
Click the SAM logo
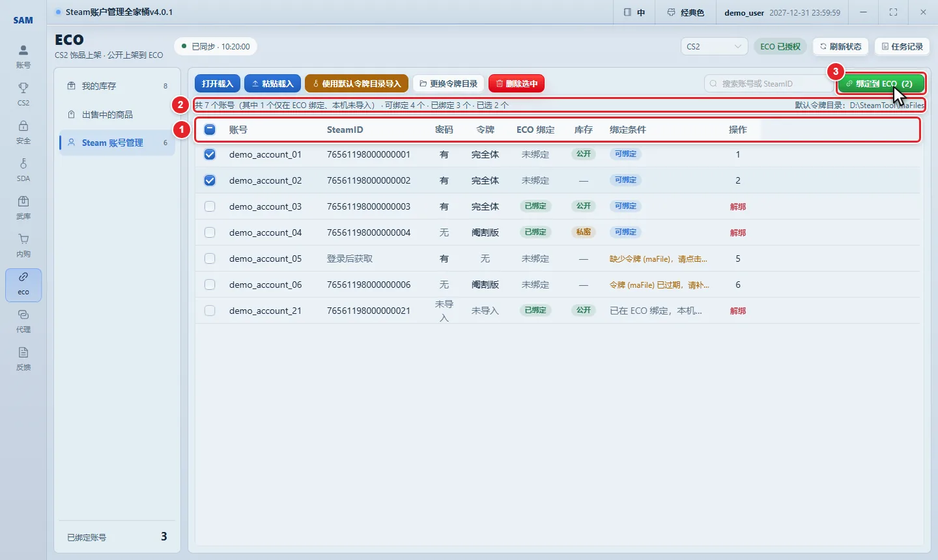pos(23,20)
